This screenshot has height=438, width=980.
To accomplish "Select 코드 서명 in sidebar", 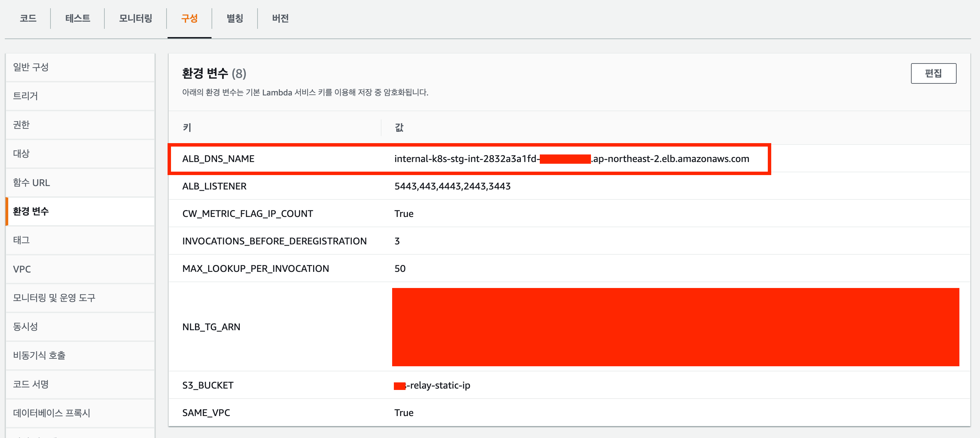I will (31, 384).
